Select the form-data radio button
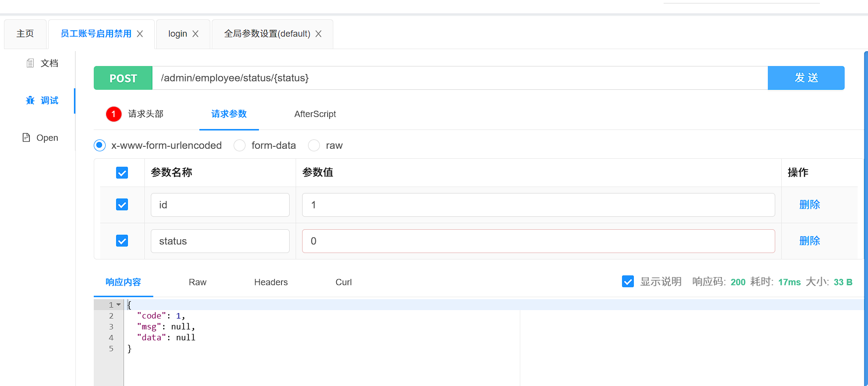 tap(240, 145)
